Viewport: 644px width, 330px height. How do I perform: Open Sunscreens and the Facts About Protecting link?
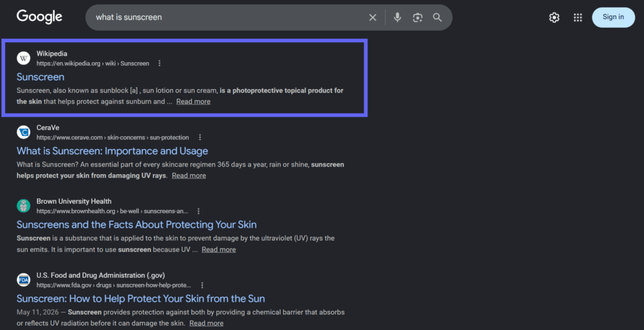(136, 224)
